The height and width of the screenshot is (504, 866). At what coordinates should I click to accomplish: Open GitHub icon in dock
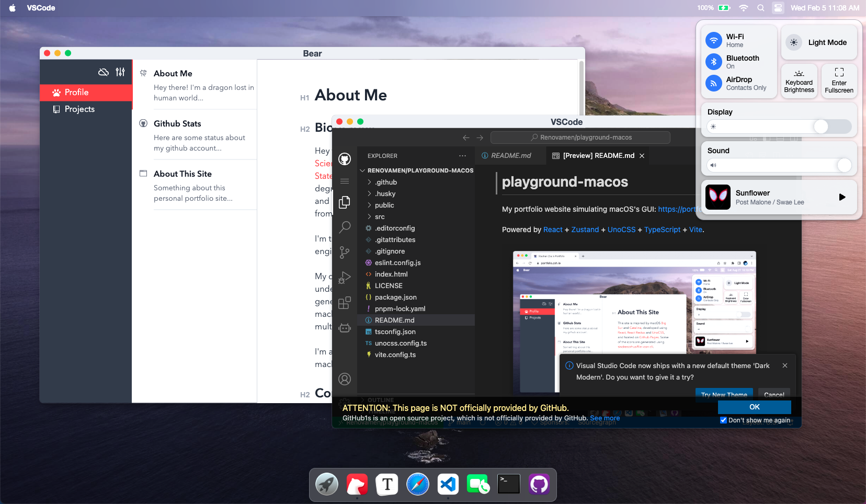coord(539,485)
